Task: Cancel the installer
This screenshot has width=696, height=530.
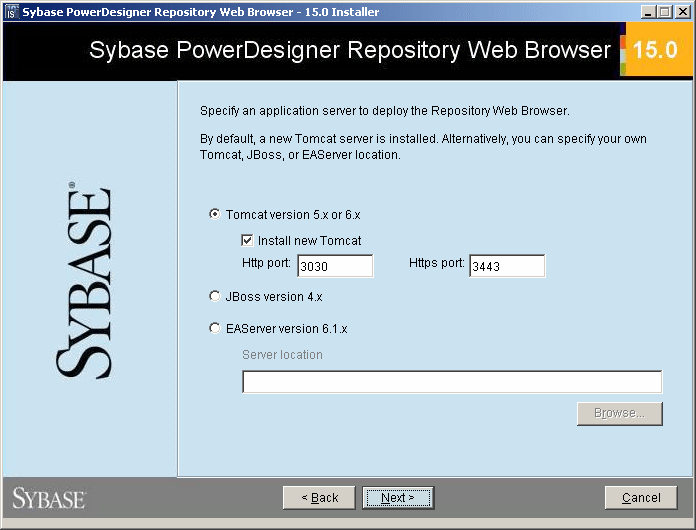Action: click(641, 498)
